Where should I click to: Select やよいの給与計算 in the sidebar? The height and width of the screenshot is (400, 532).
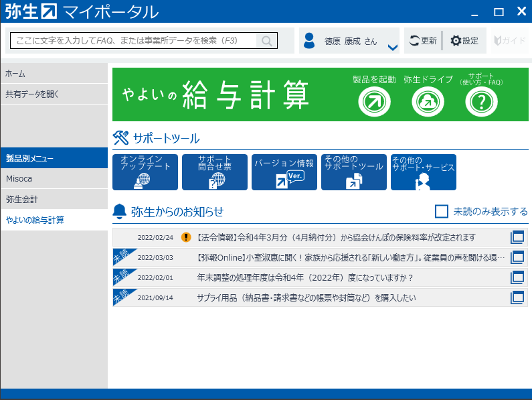[x=54, y=220]
